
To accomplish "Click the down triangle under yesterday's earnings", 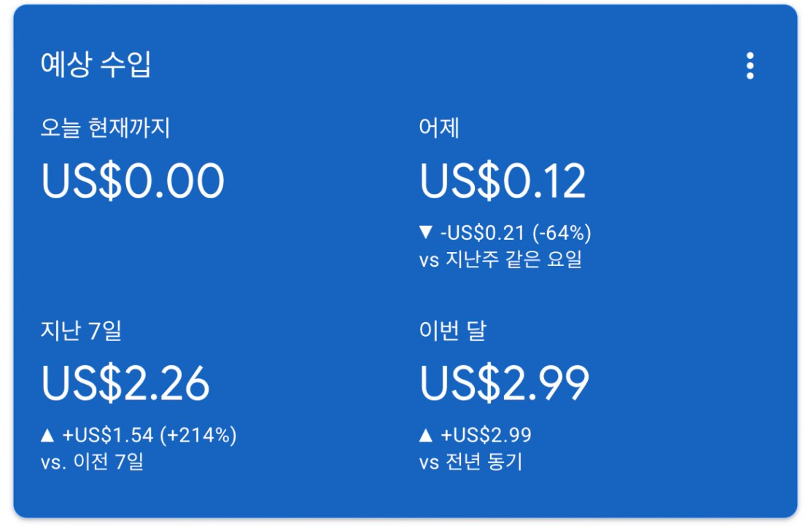I will click(x=427, y=233).
